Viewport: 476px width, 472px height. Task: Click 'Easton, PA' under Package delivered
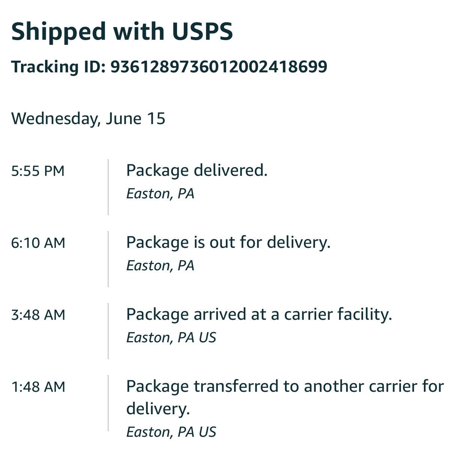160,194
